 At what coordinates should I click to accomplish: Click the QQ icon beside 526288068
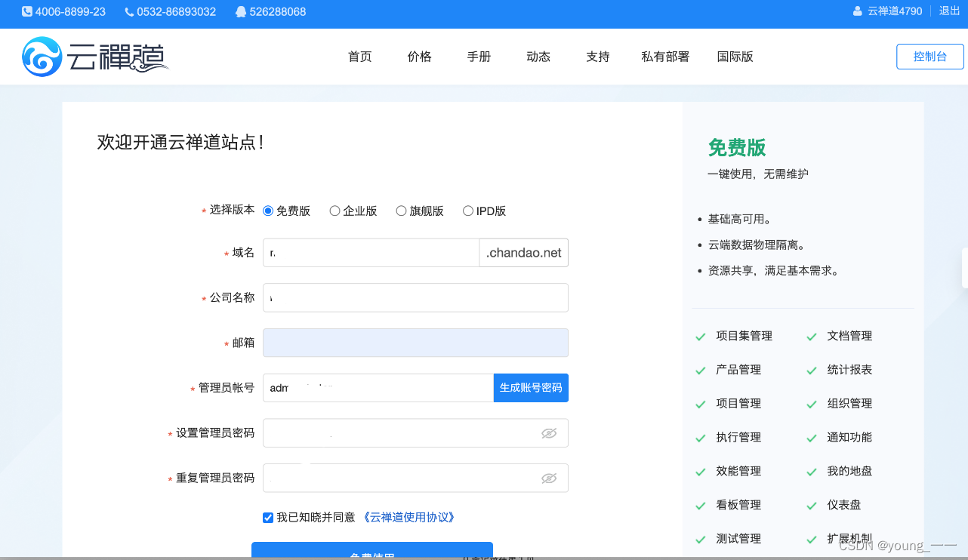pos(241,11)
